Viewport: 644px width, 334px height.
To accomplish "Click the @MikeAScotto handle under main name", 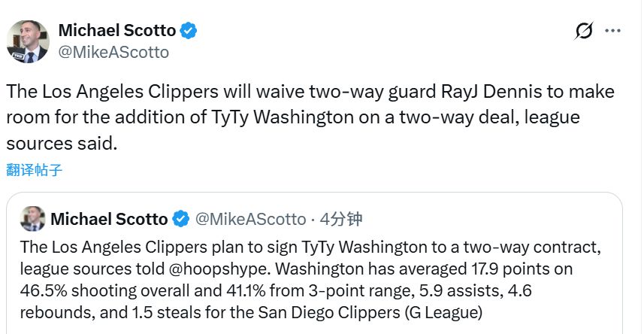I will [113, 52].
